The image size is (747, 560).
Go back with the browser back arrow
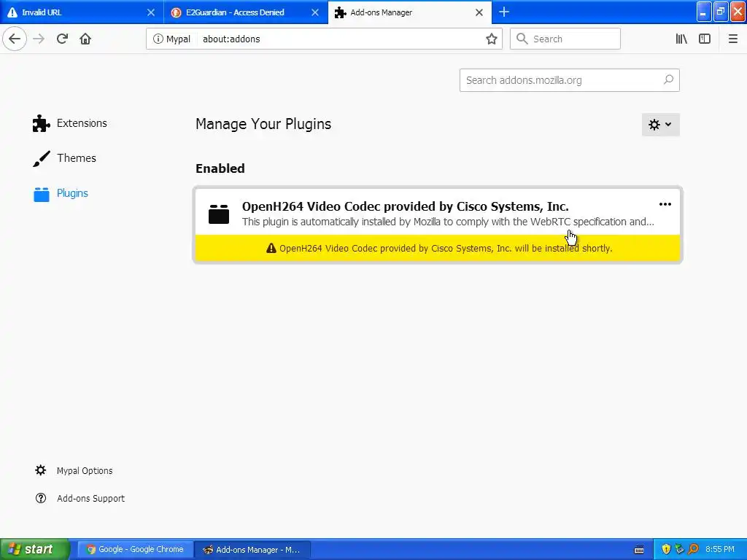(15, 39)
